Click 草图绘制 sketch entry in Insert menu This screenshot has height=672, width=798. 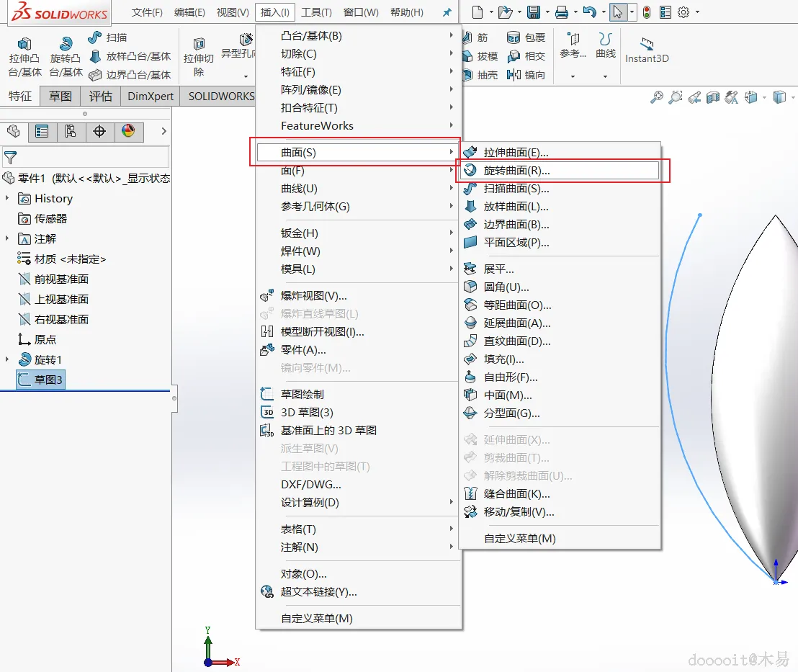(359, 394)
